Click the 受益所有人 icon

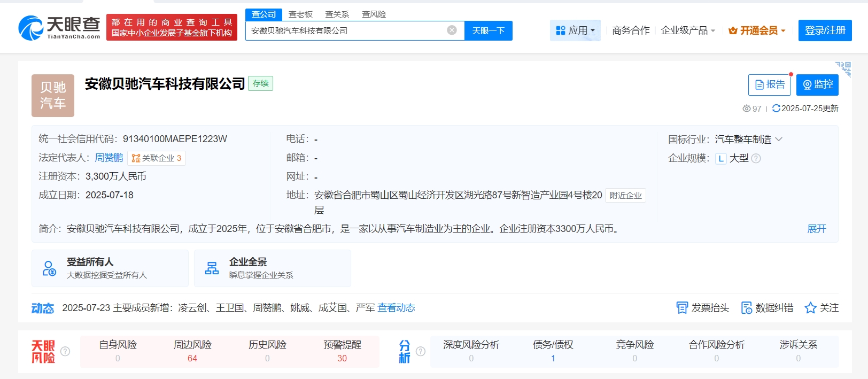tap(49, 268)
